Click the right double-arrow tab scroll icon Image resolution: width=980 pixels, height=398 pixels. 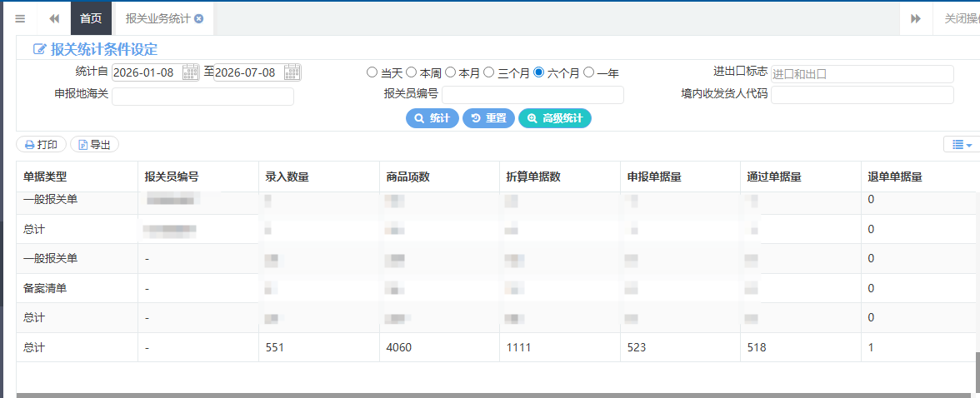916,19
